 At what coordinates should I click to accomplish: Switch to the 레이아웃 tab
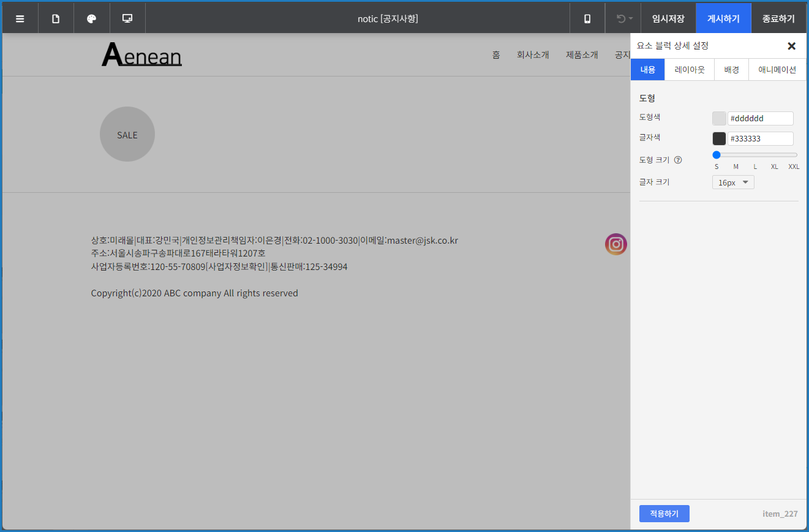pyautogui.click(x=690, y=70)
